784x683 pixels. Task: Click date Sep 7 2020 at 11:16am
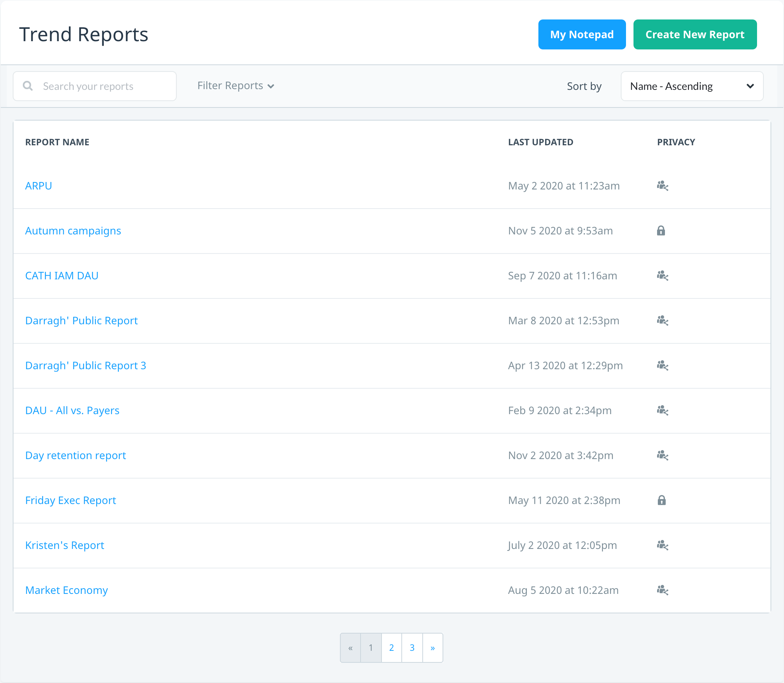coord(562,276)
